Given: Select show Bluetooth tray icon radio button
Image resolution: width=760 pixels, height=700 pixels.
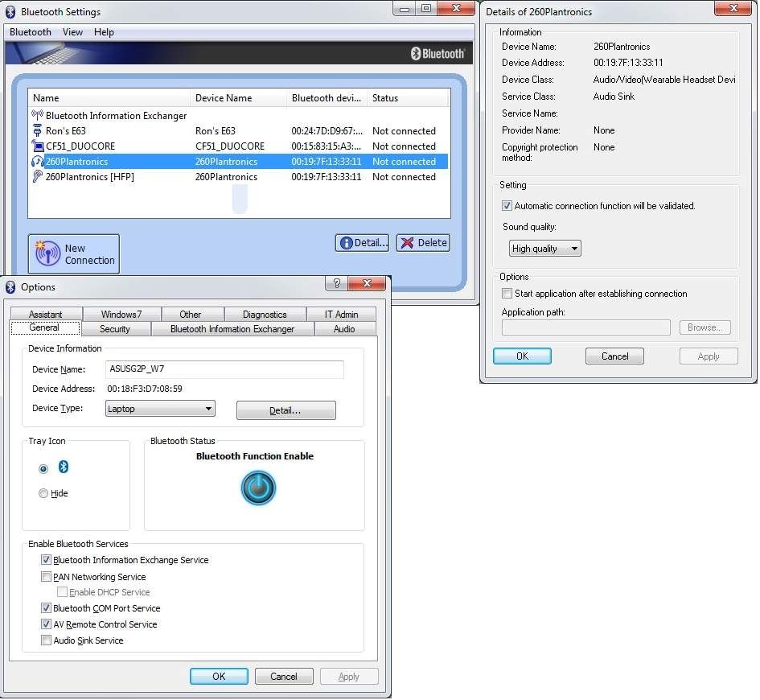Looking at the screenshot, I should pyautogui.click(x=43, y=469).
